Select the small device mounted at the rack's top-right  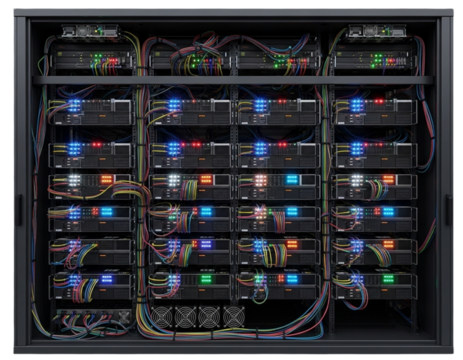377,31
